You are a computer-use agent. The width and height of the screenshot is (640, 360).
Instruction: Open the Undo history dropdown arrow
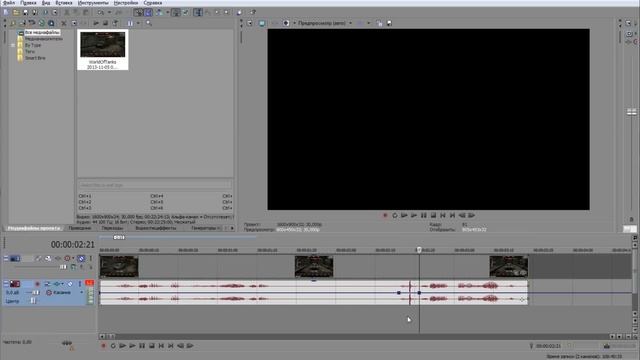click(109, 13)
